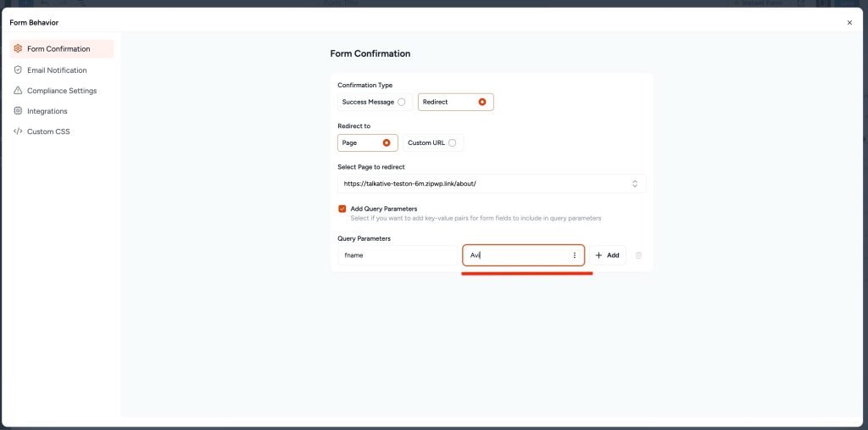Close the Form Behavior dialog
The width and height of the screenshot is (868, 430).
click(849, 23)
